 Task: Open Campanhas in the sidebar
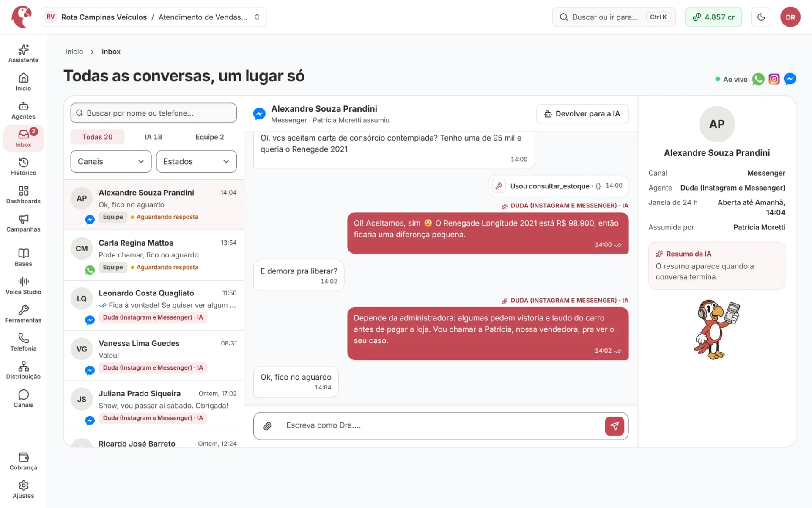23,223
